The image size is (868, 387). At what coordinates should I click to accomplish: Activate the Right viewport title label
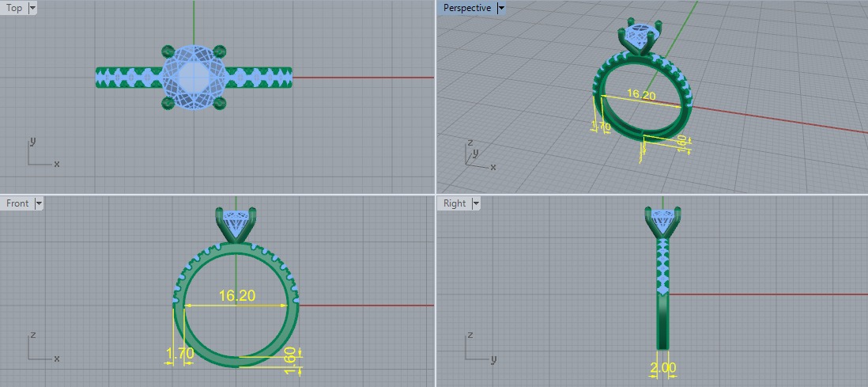455,203
